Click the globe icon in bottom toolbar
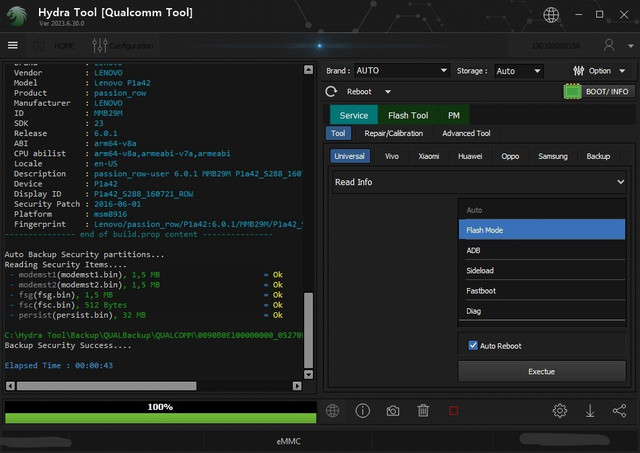Viewport: 640px width, 453px height. click(x=332, y=411)
